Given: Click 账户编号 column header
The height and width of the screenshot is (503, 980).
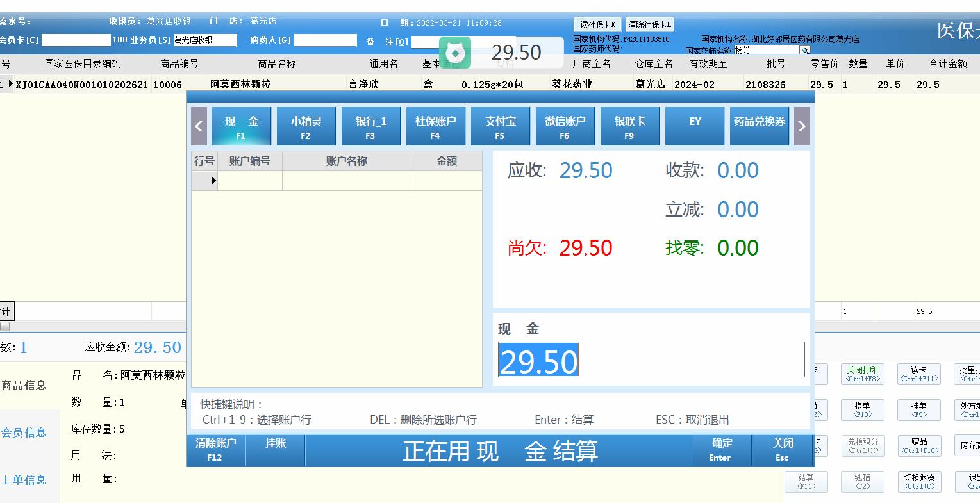Looking at the screenshot, I should pos(250,161).
